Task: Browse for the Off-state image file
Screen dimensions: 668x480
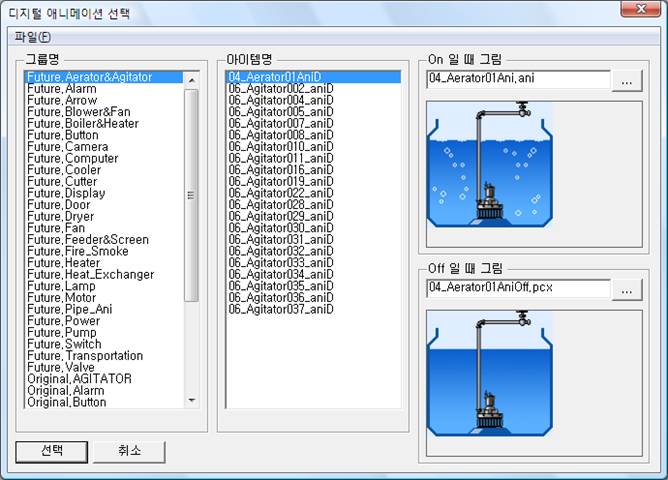Action: point(627,290)
